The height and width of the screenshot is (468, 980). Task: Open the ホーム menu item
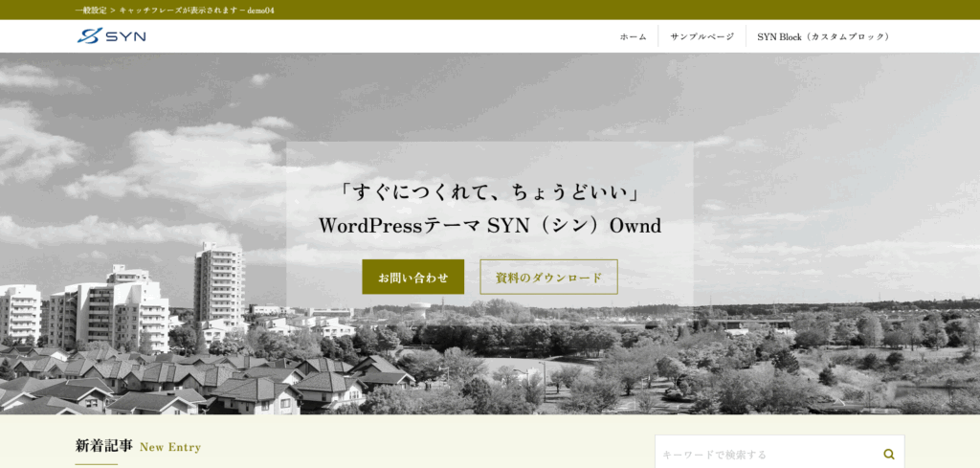(633, 36)
